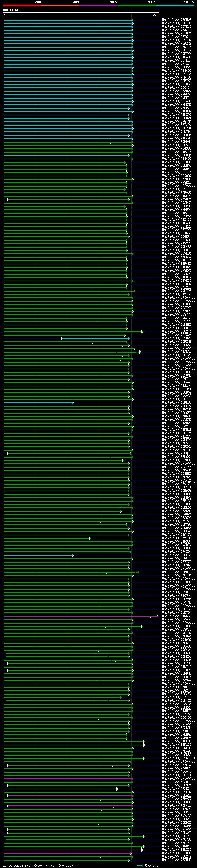Select hit label UniRef100_P48491
The height and width of the screenshot is (868, 197).
tap(177, 57)
